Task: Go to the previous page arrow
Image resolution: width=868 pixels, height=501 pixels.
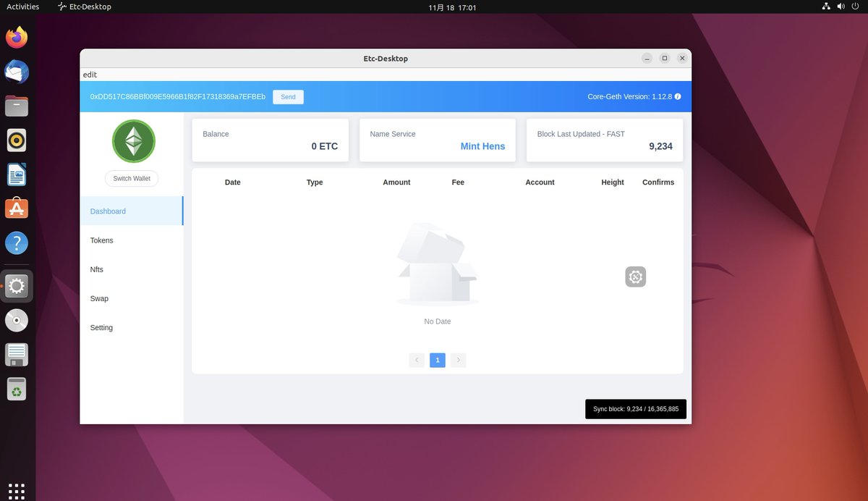Action: 417,360
